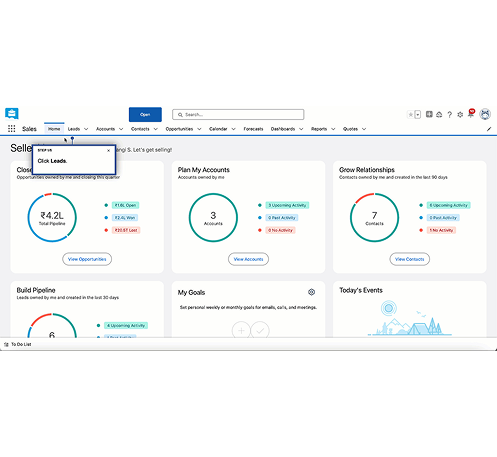Click 0 Past Activity in Grow Relationships
The height and width of the screenshot is (457, 497).
443,218
